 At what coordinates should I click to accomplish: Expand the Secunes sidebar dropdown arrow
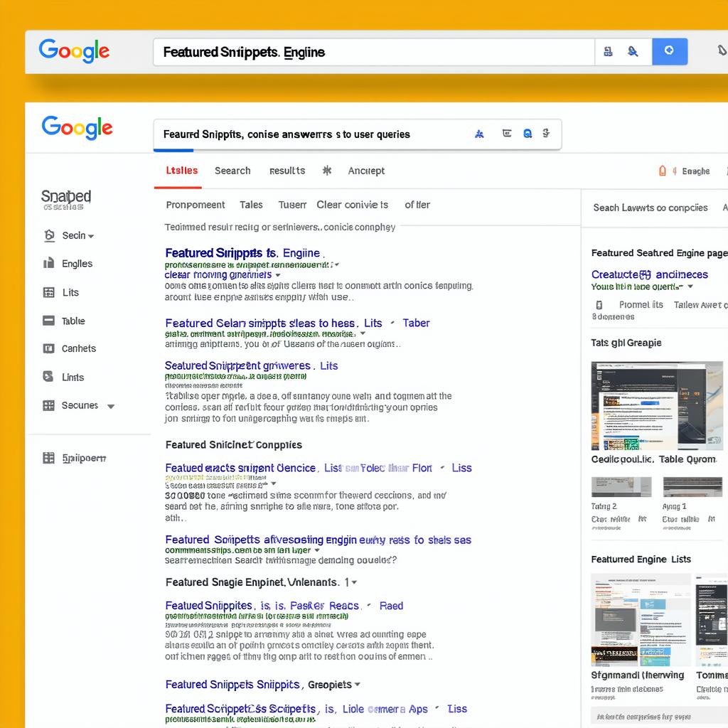click(110, 406)
